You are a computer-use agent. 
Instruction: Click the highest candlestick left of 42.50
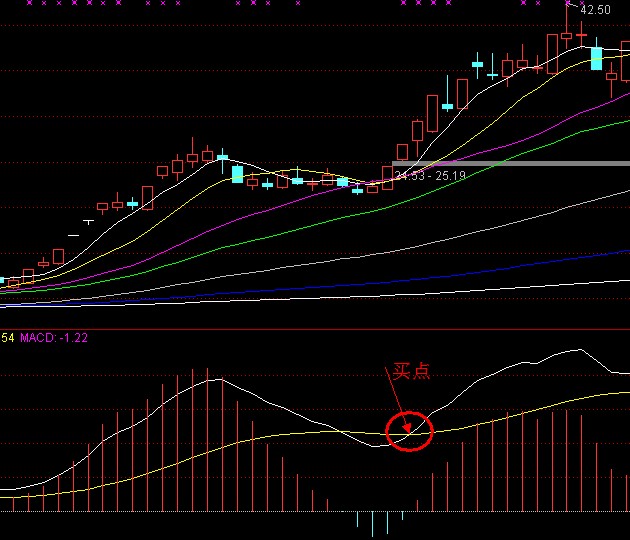point(567,36)
